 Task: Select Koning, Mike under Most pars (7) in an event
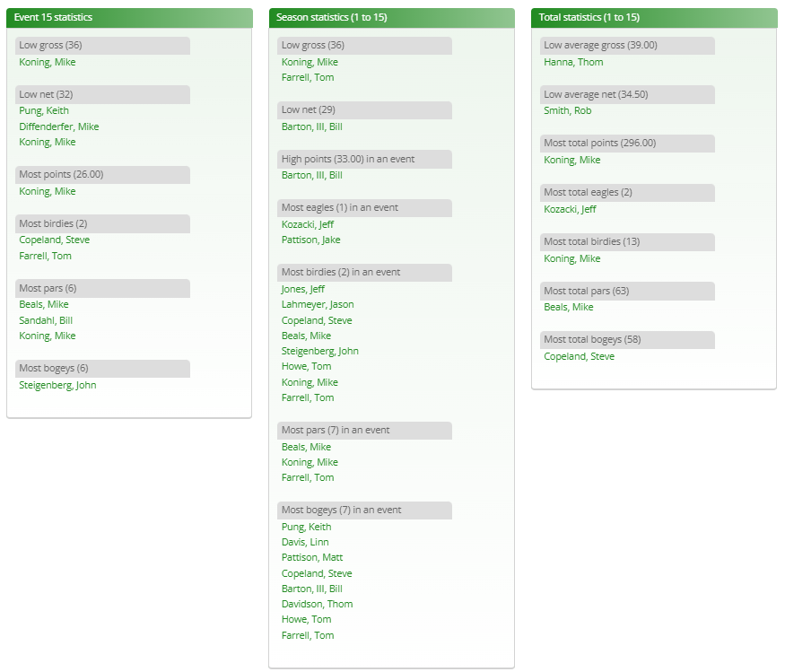(310, 462)
